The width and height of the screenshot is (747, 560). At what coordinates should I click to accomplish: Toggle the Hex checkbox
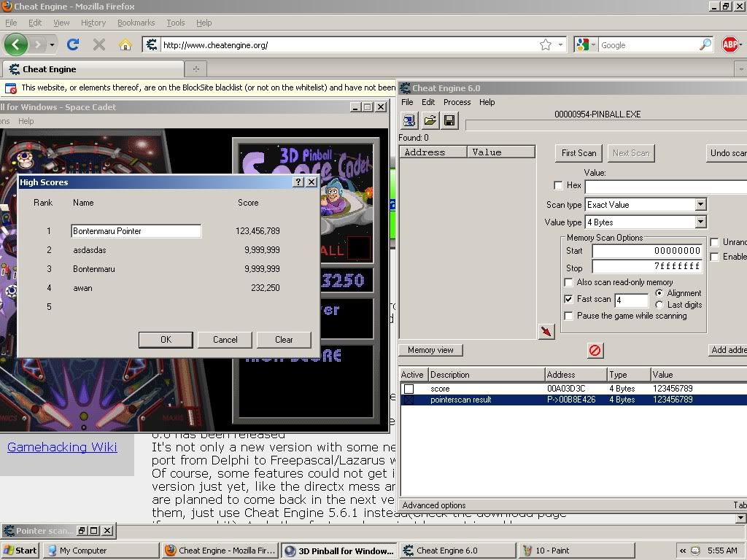coord(558,185)
